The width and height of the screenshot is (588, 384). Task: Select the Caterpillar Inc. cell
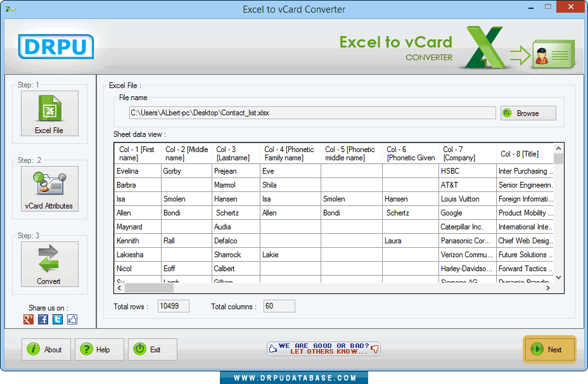click(x=468, y=226)
